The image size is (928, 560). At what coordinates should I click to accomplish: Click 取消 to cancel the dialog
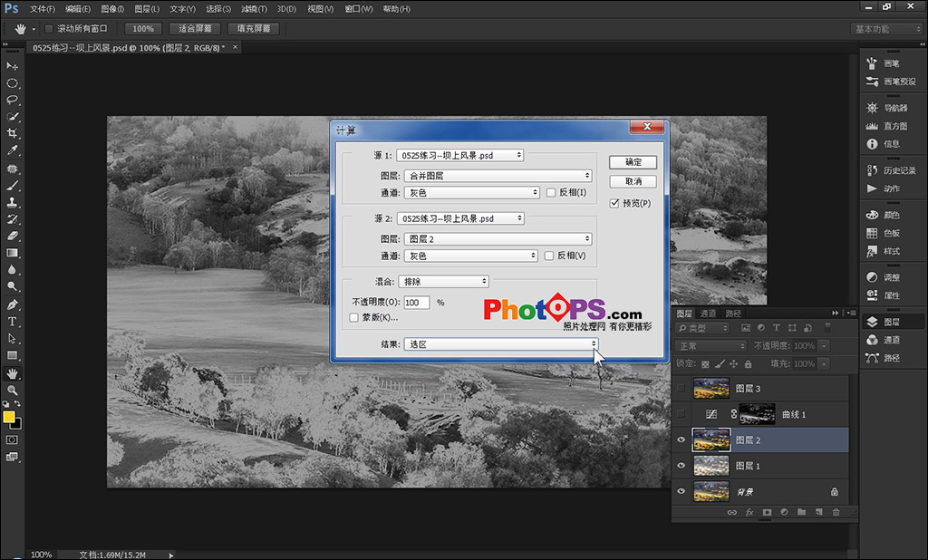click(633, 181)
